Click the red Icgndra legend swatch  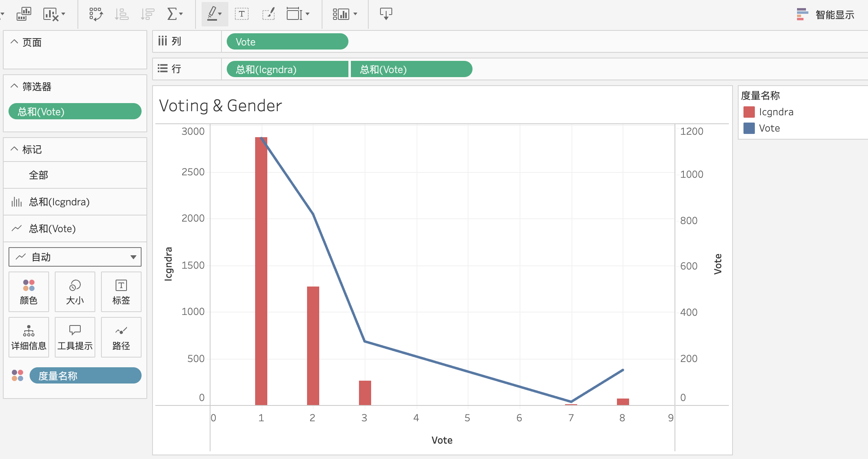click(x=749, y=112)
